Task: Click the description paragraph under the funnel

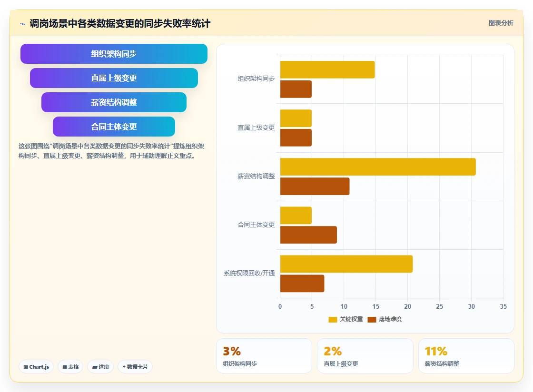Action: tap(111, 151)
